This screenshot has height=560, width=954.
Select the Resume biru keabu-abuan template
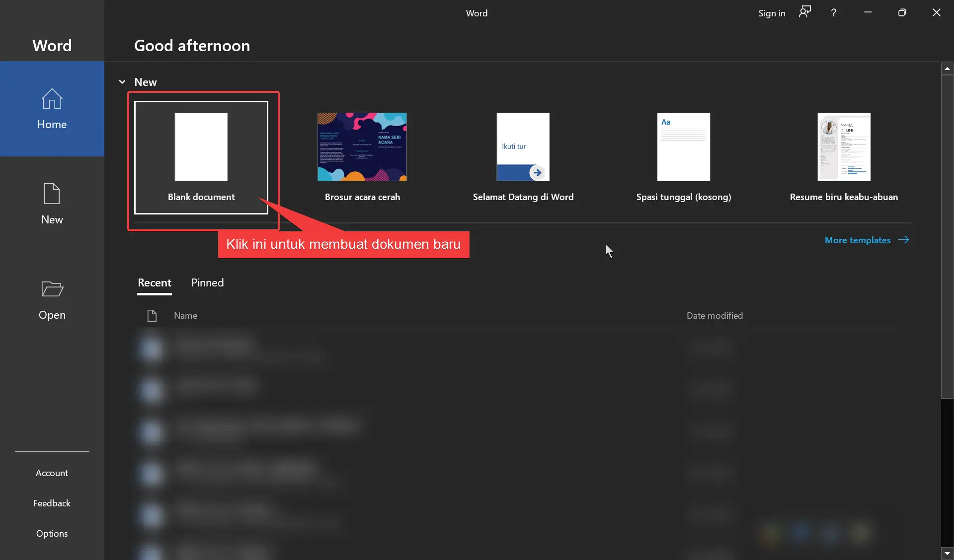(844, 147)
